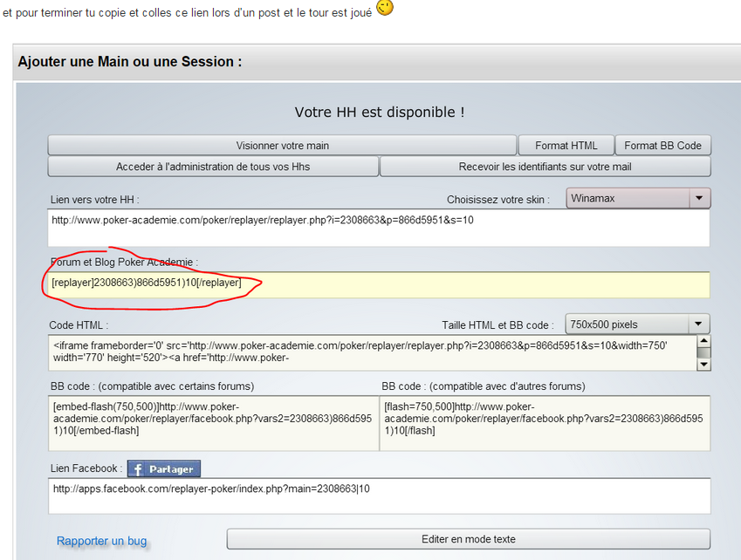This screenshot has height=560, width=741.
Task: Click the Forum et Blog replayer code field
Action: coord(379,284)
